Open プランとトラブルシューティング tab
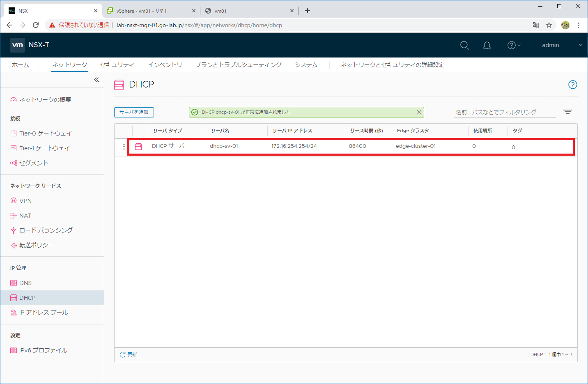 (238, 65)
